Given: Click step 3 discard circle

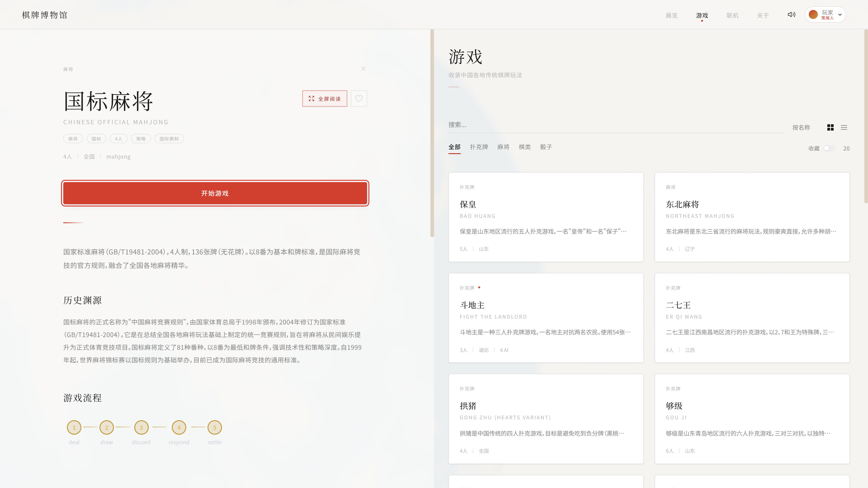Looking at the screenshot, I should tap(141, 427).
